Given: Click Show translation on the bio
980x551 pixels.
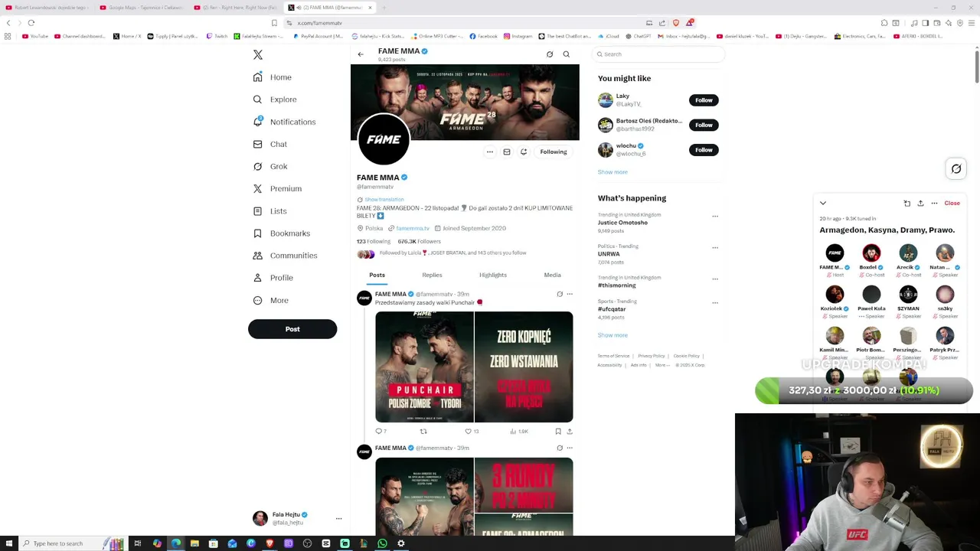Looking at the screenshot, I should click(384, 199).
